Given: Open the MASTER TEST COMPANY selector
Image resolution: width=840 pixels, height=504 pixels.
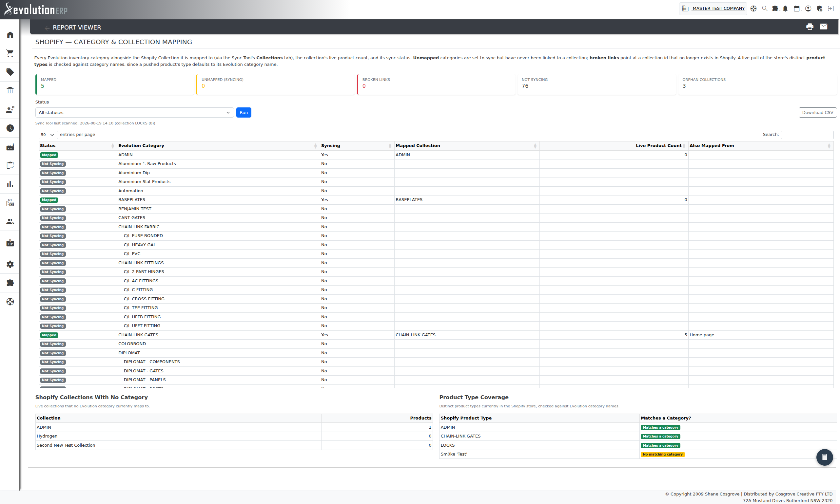Looking at the screenshot, I should [x=713, y=9].
